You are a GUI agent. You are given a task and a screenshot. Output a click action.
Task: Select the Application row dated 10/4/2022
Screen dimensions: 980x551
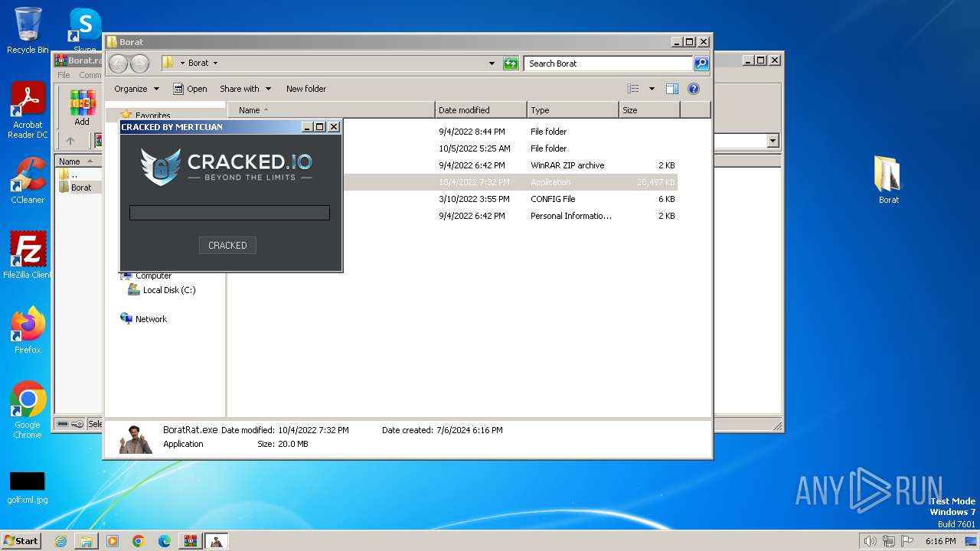point(510,182)
